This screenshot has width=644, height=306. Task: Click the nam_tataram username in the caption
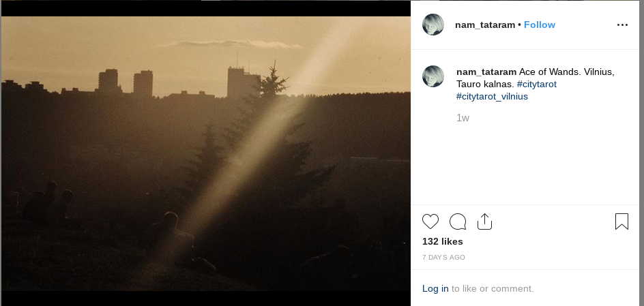pos(486,72)
